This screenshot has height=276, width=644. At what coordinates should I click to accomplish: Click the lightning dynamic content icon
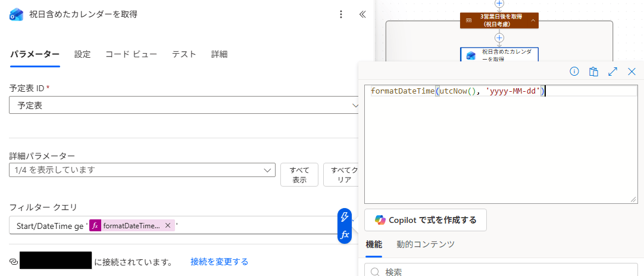pyautogui.click(x=345, y=217)
